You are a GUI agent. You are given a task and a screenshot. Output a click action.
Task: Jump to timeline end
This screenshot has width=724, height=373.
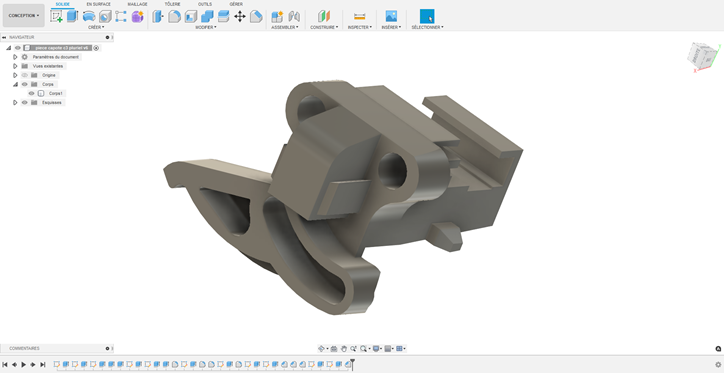(x=42, y=364)
